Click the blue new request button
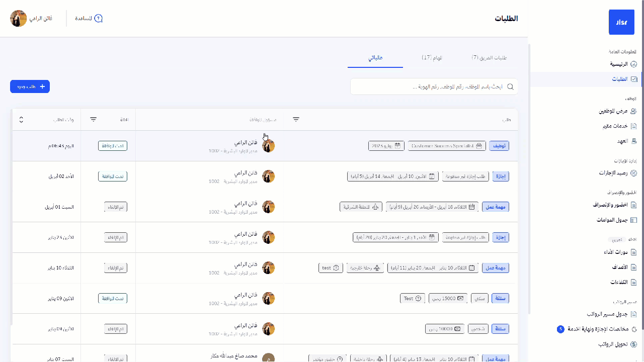644x362 pixels. tap(30, 86)
